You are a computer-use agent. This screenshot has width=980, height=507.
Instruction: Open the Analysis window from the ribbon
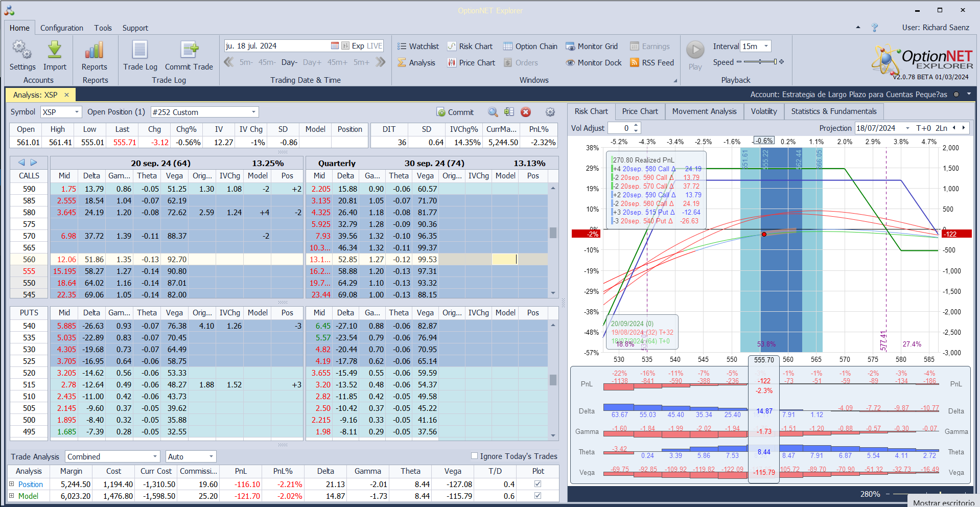416,62
